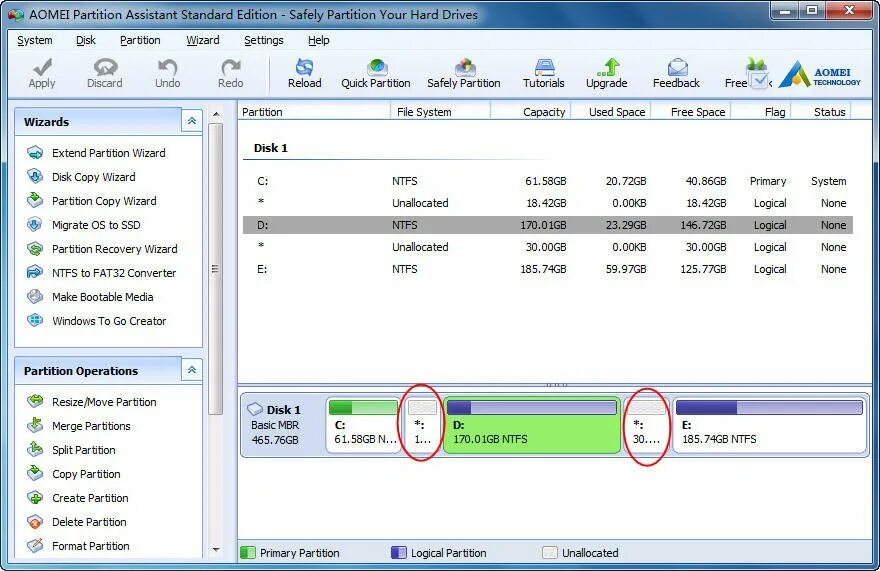Click Copy Partition operation
This screenshot has height=571, width=880.
click(86, 474)
